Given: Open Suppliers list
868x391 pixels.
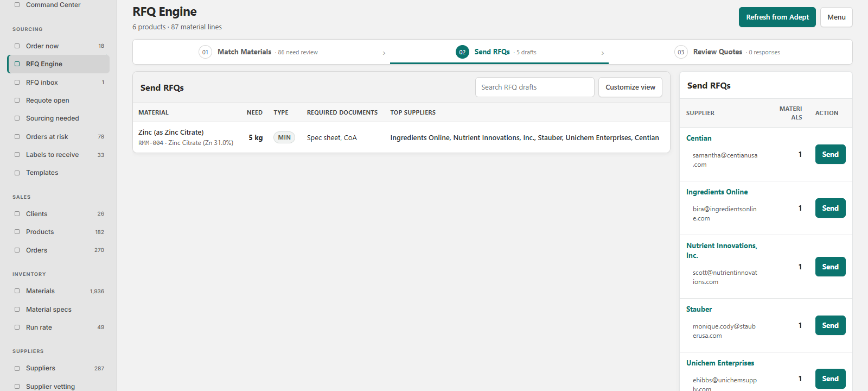Looking at the screenshot, I should pyautogui.click(x=59, y=368).
